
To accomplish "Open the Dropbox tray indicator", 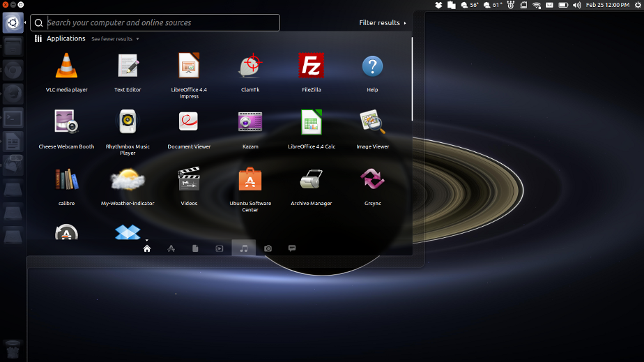I will tap(438, 5).
